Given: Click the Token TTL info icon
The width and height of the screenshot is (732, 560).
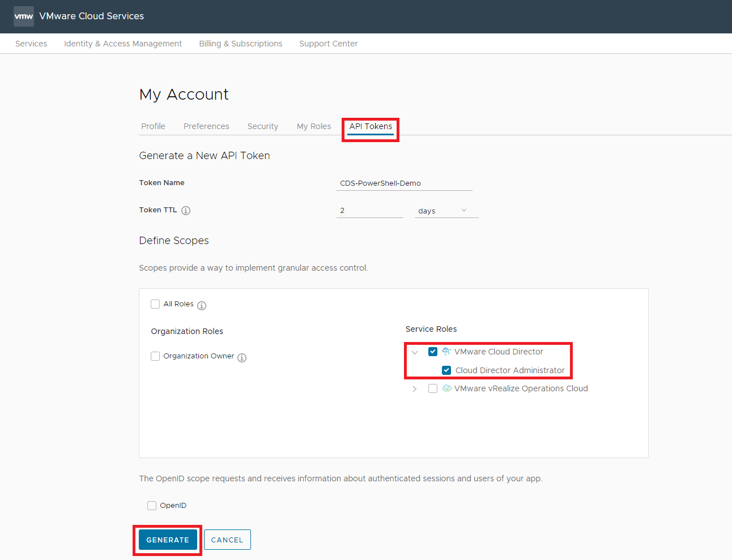Looking at the screenshot, I should point(186,211).
